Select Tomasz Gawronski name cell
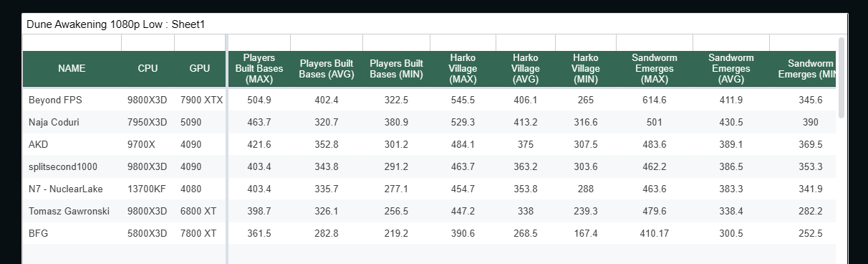 coord(69,211)
